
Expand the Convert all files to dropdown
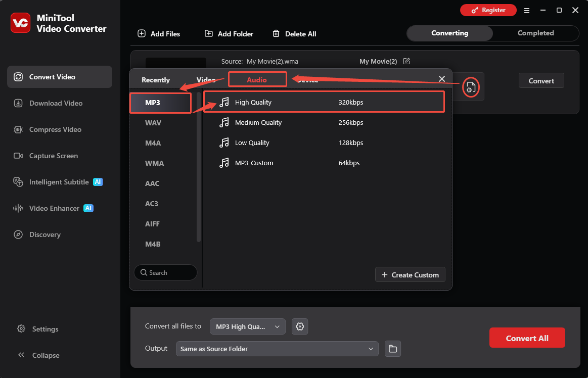(248, 326)
